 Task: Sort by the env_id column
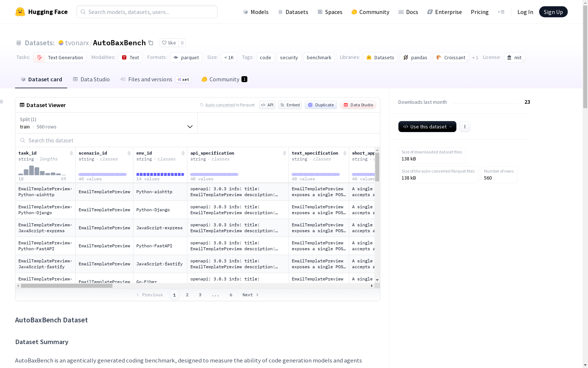pyautogui.click(x=183, y=153)
